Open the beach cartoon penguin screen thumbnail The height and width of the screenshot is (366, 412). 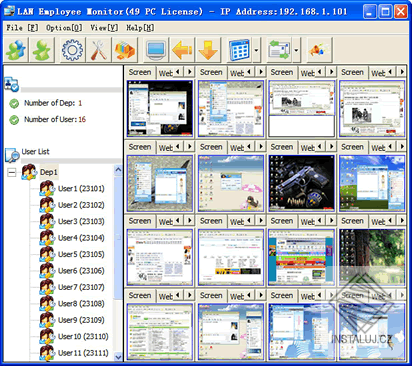click(x=231, y=183)
